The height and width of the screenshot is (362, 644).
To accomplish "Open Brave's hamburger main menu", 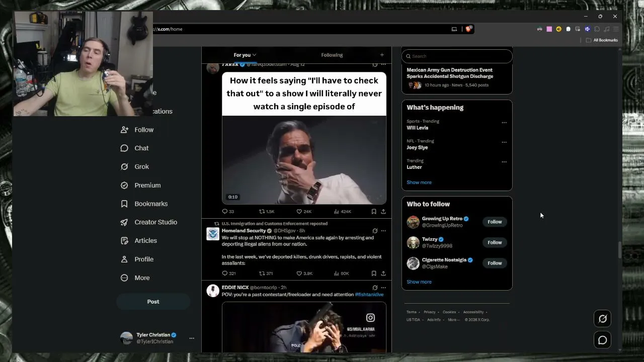I will 616,29.
